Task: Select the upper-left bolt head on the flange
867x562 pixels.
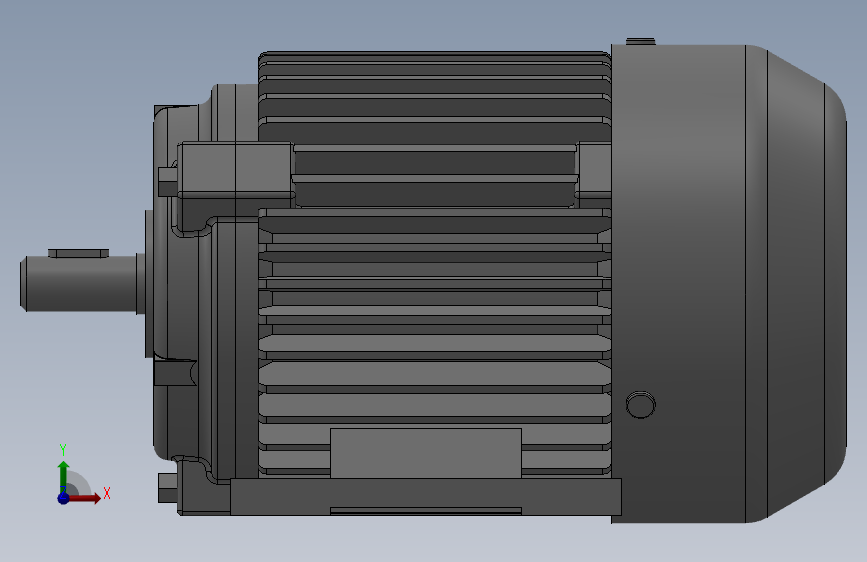Action: [x=168, y=182]
